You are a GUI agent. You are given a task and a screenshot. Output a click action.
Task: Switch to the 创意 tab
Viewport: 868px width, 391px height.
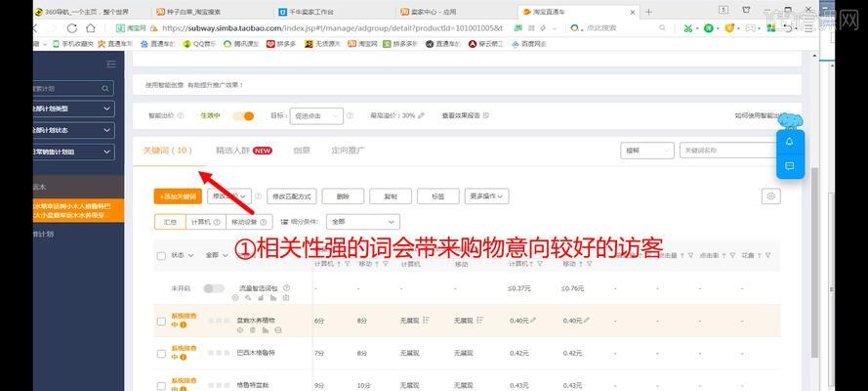tap(302, 151)
